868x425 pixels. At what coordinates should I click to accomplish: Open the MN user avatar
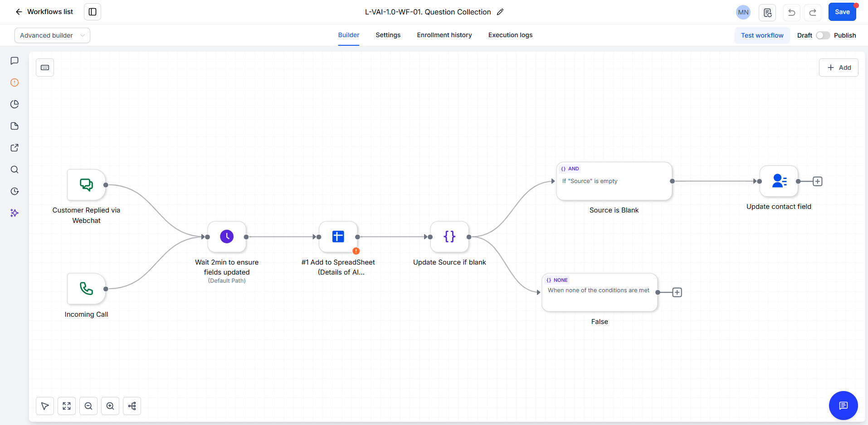click(x=743, y=12)
